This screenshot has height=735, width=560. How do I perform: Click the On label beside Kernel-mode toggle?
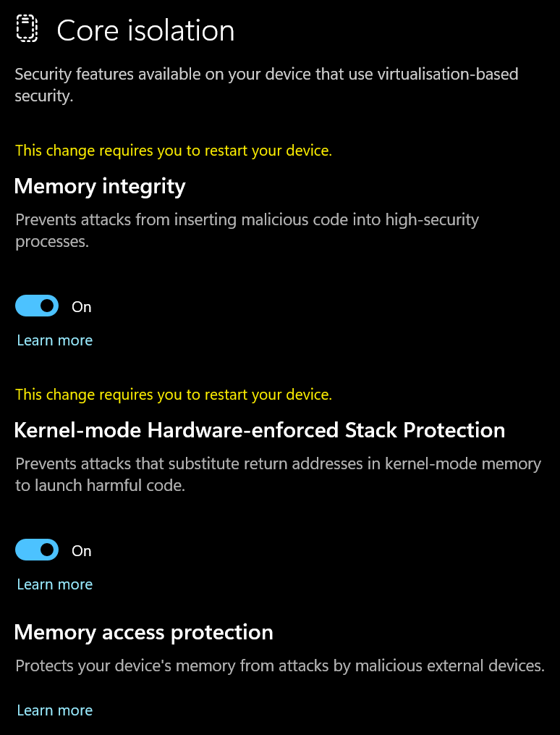[82, 551]
